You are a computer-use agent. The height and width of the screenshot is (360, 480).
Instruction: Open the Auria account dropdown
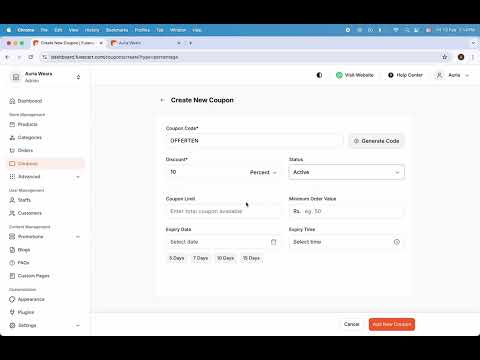click(452, 75)
